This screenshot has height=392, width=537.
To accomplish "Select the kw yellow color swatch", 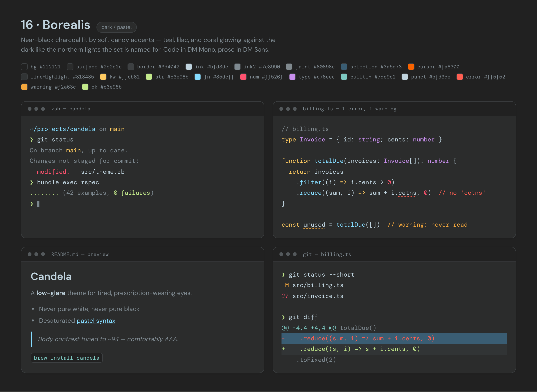I will pyautogui.click(x=103, y=77).
